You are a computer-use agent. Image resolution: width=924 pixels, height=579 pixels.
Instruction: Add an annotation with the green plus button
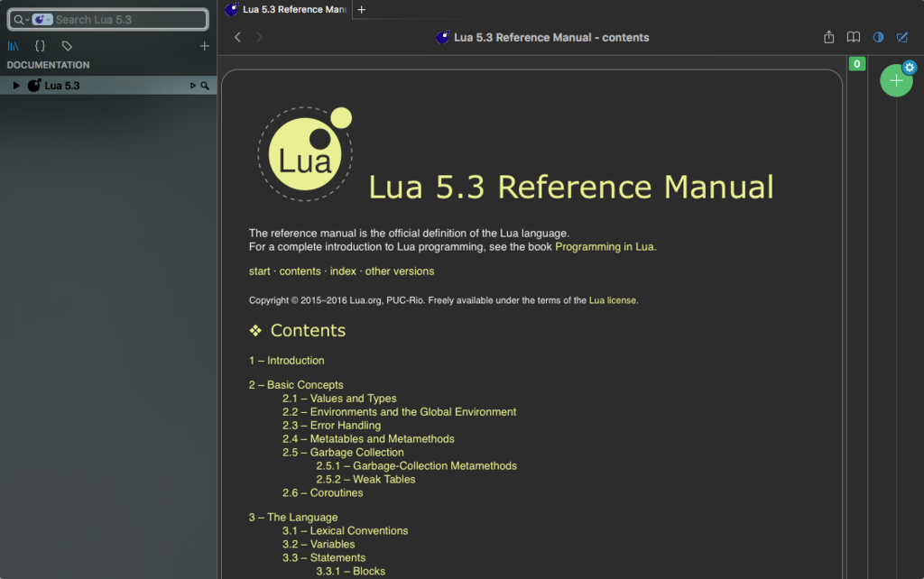click(896, 80)
